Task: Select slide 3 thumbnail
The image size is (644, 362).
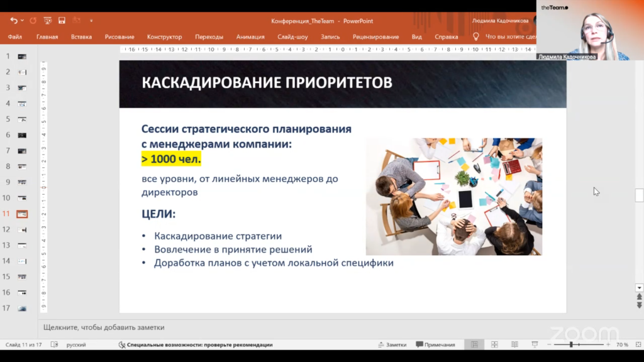Action: (22, 88)
